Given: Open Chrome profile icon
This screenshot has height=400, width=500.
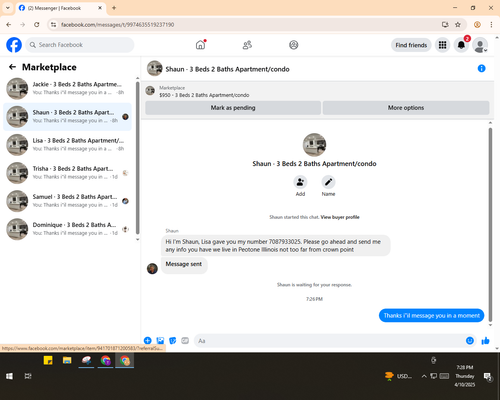Looking at the screenshot, I should tap(477, 25).
